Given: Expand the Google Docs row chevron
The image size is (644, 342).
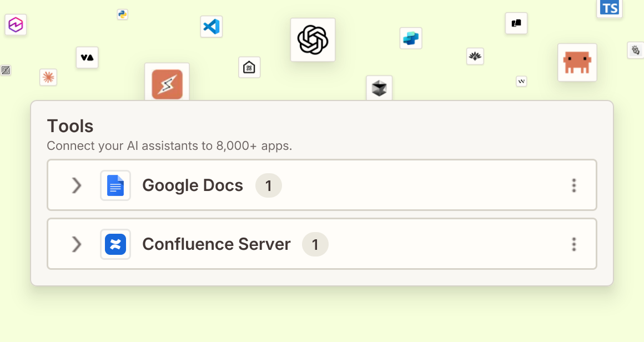Looking at the screenshot, I should [x=77, y=185].
